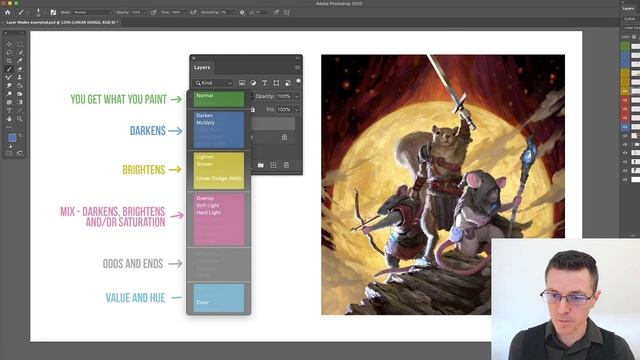Open the brush Opacity slider arrow
The height and width of the screenshot is (360, 640).
point(145,12)
